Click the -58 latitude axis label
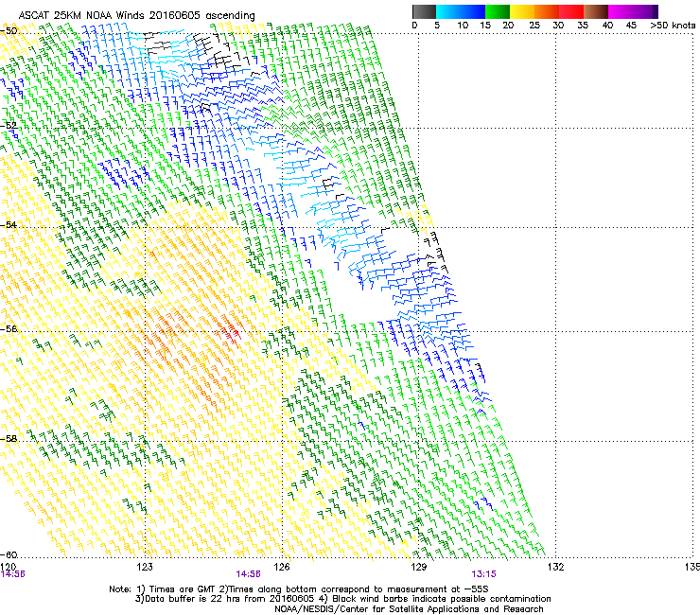700x615 pixels. [x=9, y=439]
